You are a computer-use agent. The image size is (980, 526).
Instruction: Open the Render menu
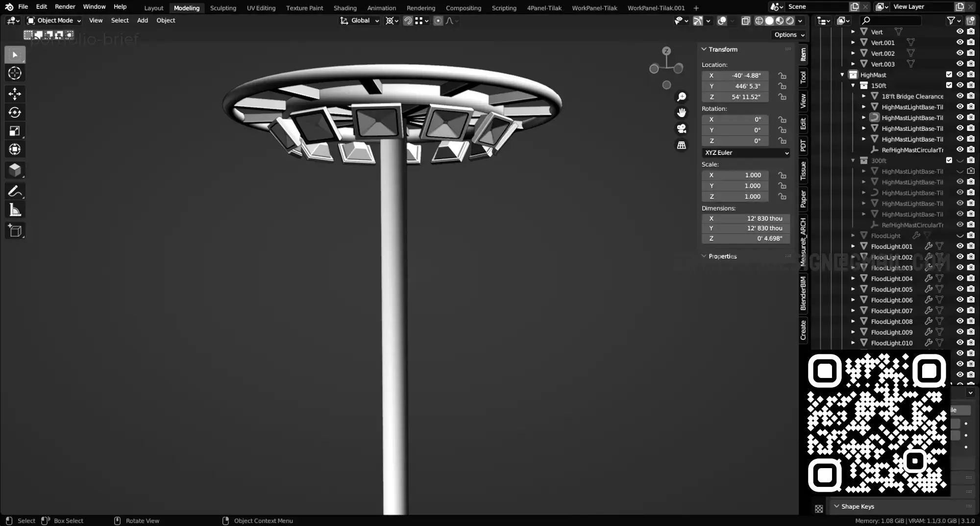coord(65,7)
